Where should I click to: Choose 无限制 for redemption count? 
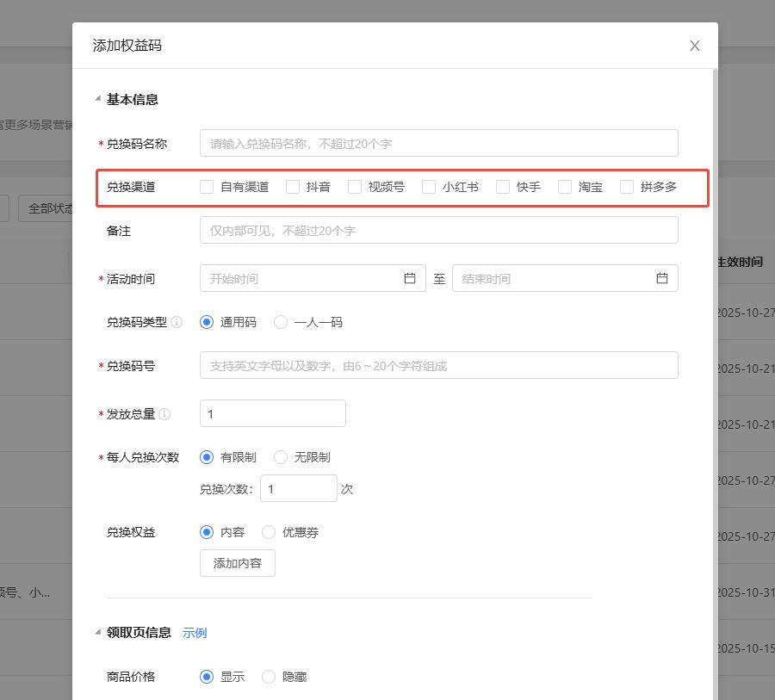coord(281,457)
